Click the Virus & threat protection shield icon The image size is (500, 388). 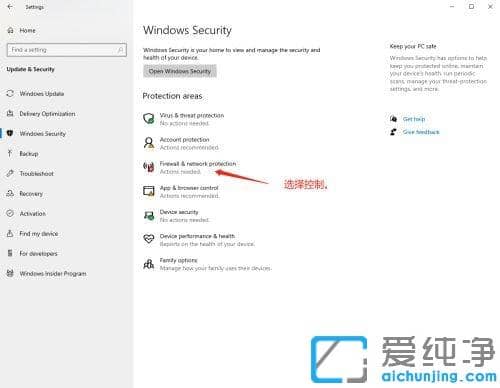tap(149, 119)
